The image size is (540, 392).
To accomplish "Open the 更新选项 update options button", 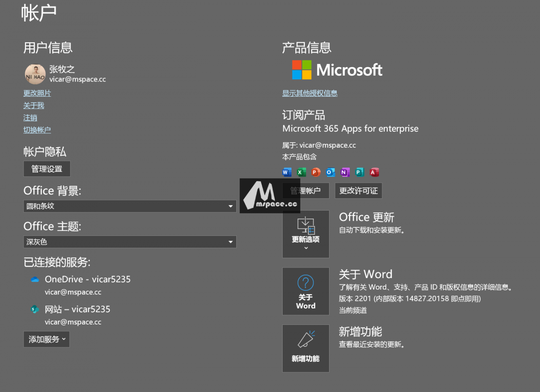I will click(306, 234).
